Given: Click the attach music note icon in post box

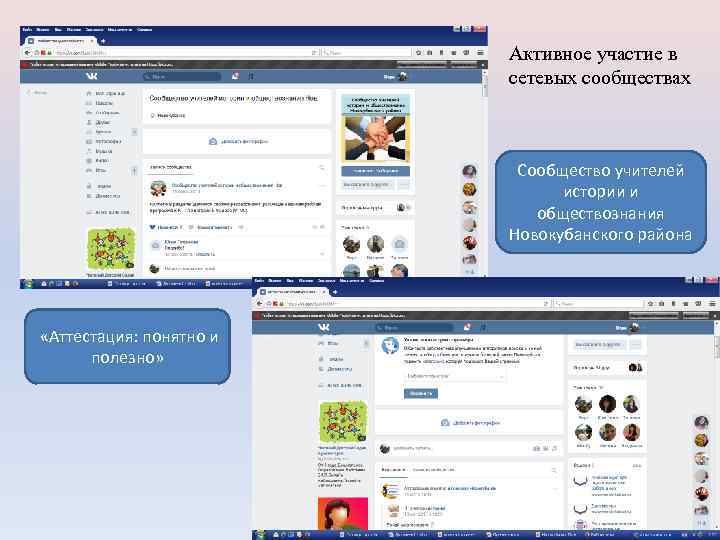Looking at the screenshot, I should (555, 448).
